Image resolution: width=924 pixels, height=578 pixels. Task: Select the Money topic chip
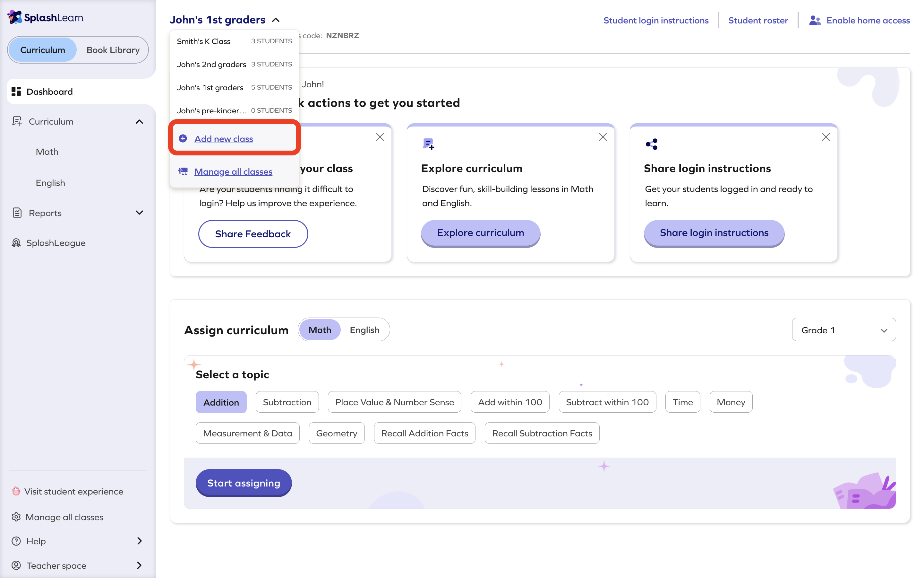731,402
